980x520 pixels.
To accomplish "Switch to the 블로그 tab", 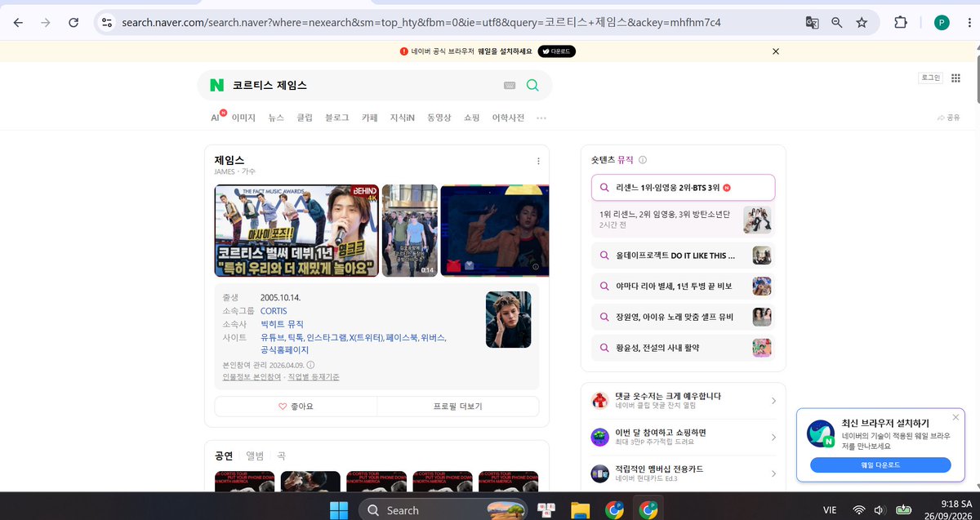I will 337,118.
